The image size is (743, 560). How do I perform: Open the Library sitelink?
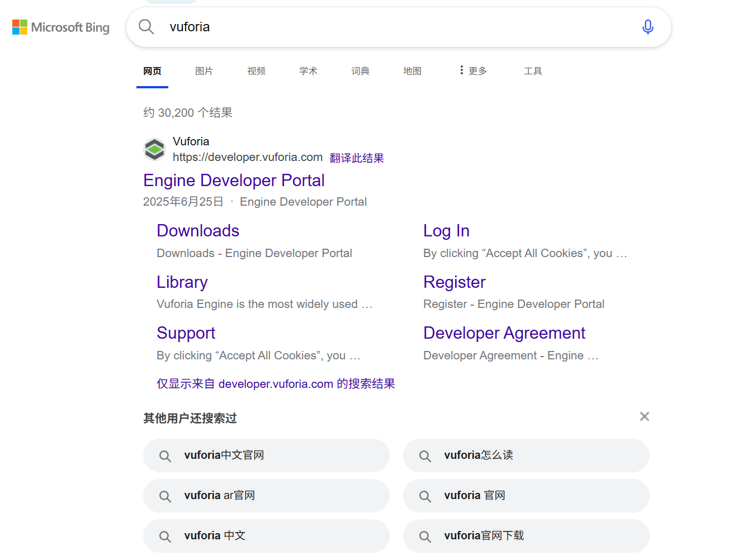182,282
